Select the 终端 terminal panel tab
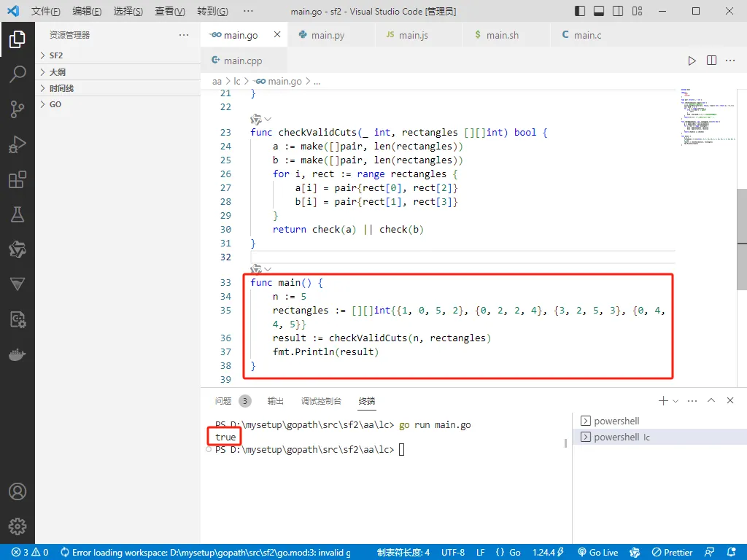The height and width of the screenshot is (560, 747). 367,401
